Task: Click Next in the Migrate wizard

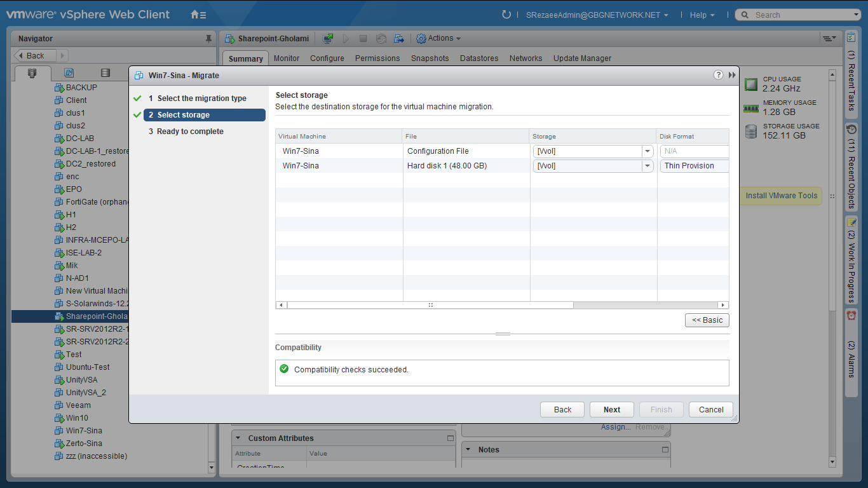Action: tap(612, 410)
